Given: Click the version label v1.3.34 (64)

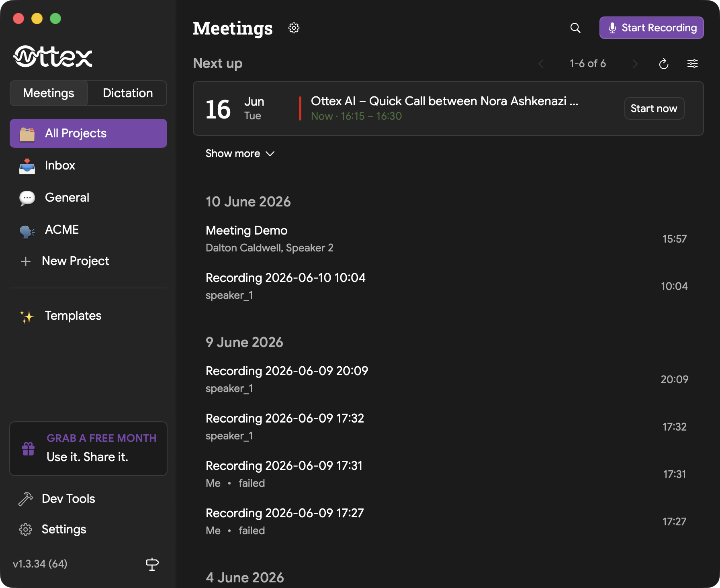Looking at the screenshot, I should pos(40,564).
